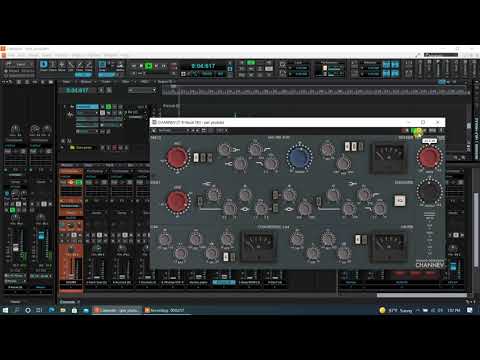
Task: Toggle the Snap to grid button
Action: tap(102, 65)
